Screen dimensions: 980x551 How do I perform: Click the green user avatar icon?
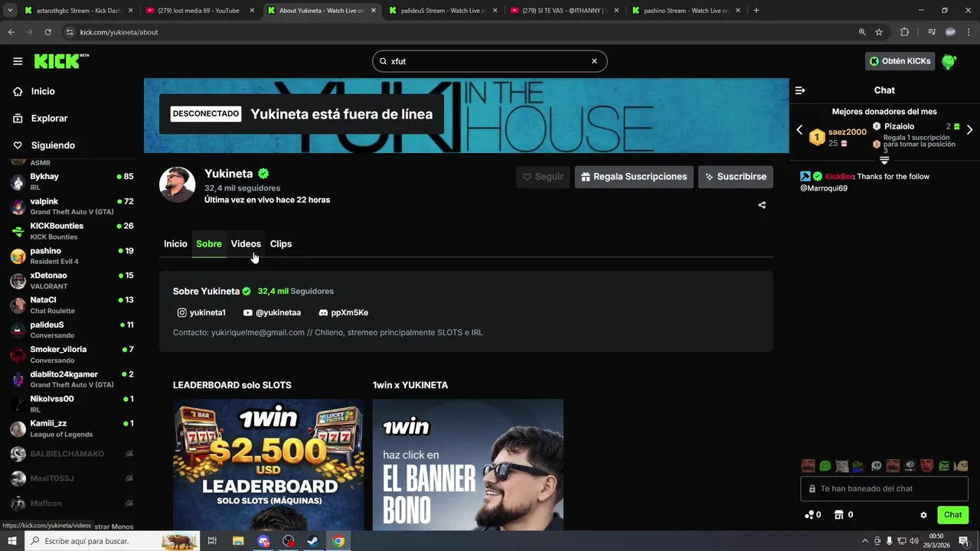(x=949, y=61)
